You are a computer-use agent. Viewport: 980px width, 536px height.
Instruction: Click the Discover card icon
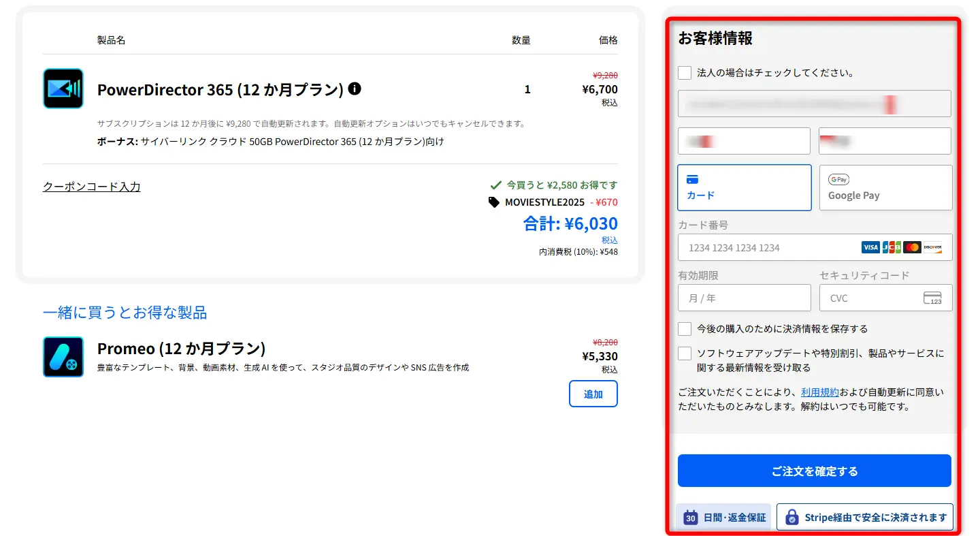click(x=933, y=247)
